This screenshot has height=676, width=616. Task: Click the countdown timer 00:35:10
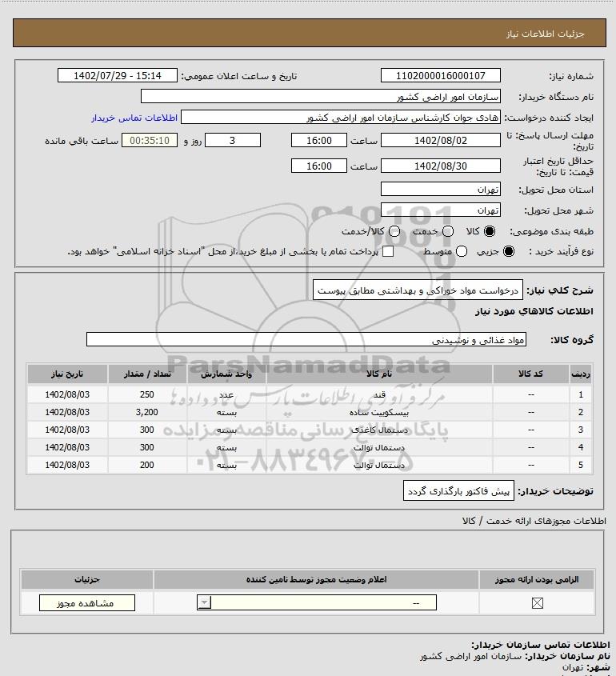150,141
